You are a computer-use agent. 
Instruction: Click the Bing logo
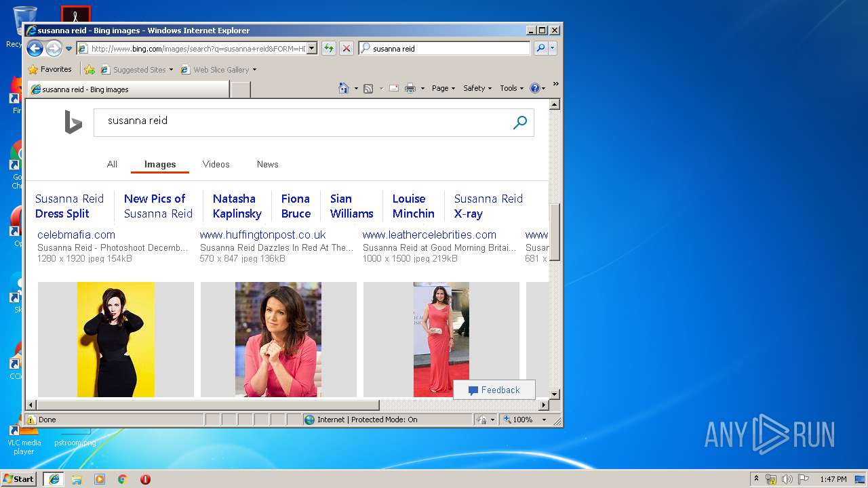point(73,122)
